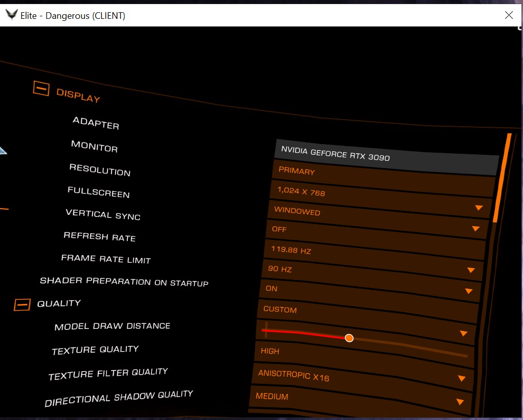Viewport: 523px width, 420px height.
Task: Open the shader preparation dropdown showing ON
Action: click(x=368, y=302)
